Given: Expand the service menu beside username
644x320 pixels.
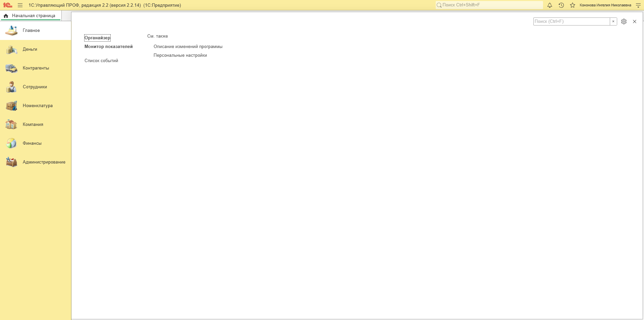Looking at the screenshot, I should [x=638, y=5].
